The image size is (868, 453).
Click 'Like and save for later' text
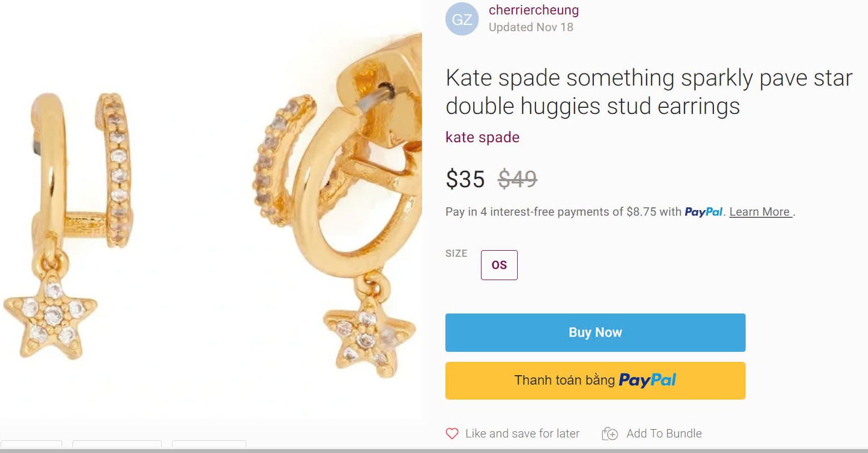coord(522,434)
